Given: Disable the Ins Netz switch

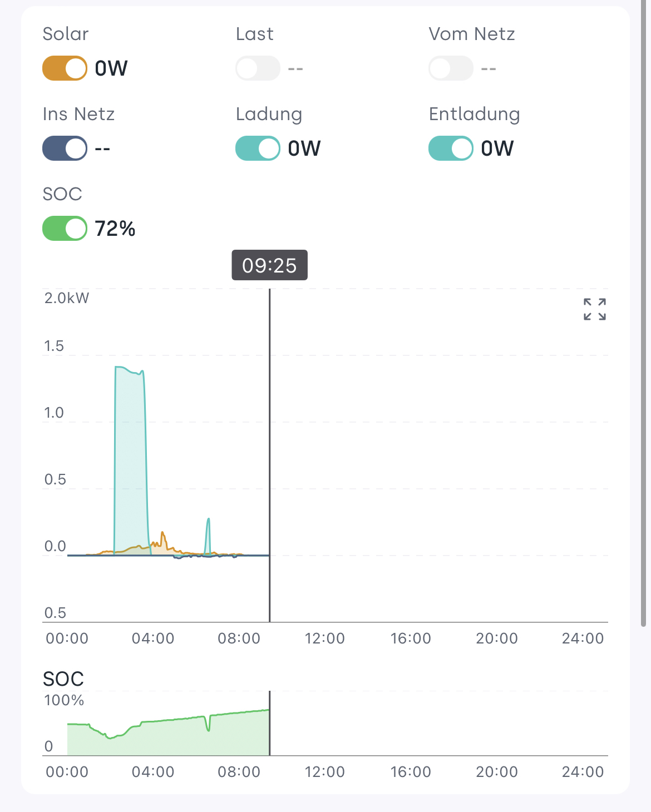Looking at the screenshot, I should [65, 148].
